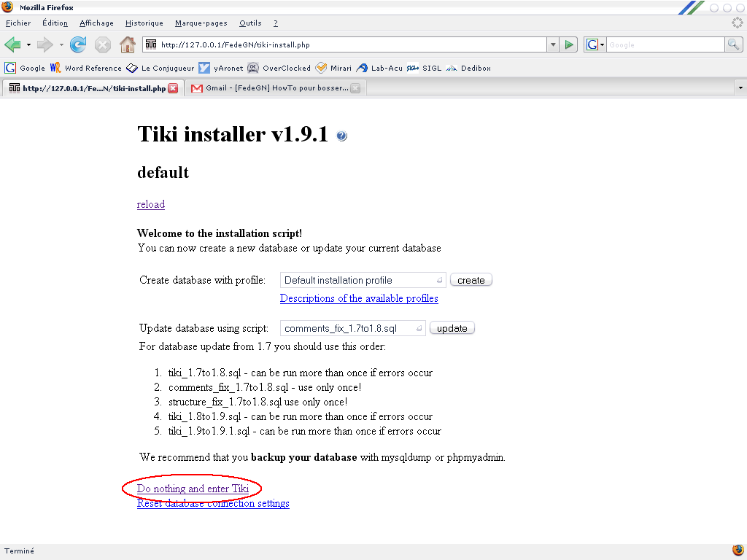Viewport: 747px width, 560px height.
Task: Click the Home icon in toolbar
Action: pyautogui.click(x=128, y=44)
